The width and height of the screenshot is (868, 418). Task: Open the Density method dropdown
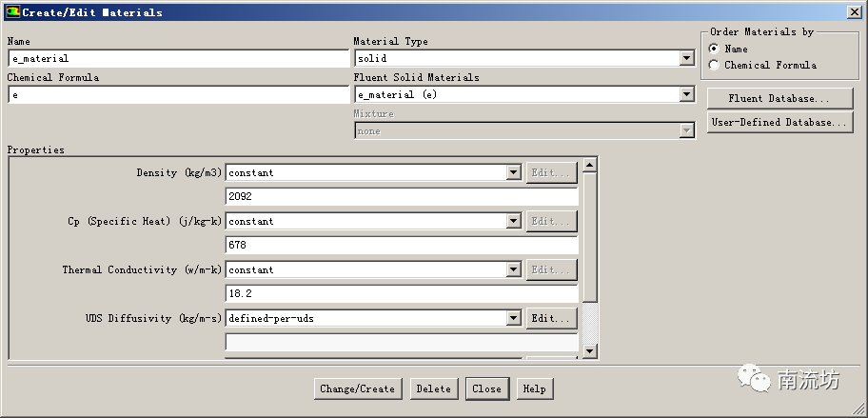point(514,172)
